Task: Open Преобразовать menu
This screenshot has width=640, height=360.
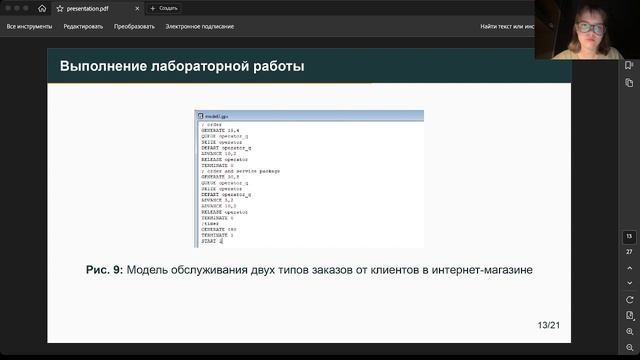Action: tap(134, 27)
